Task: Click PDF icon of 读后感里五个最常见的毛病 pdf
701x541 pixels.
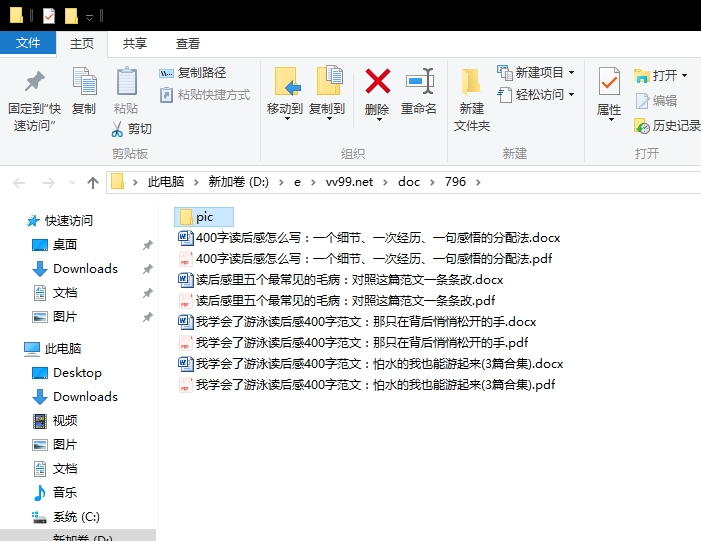Action: (x=186, y=301)
